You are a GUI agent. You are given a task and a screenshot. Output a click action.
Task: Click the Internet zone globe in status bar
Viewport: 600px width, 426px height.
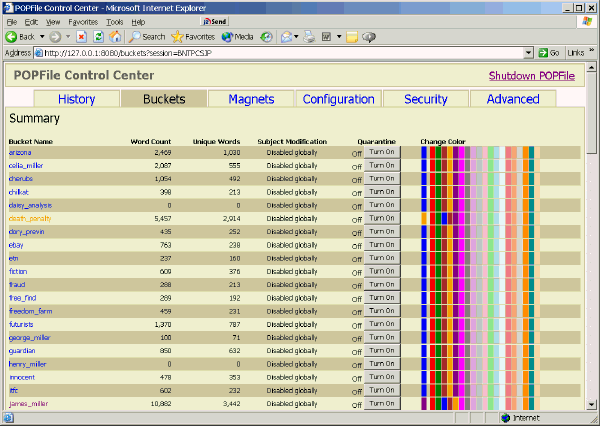coord(505,418)
